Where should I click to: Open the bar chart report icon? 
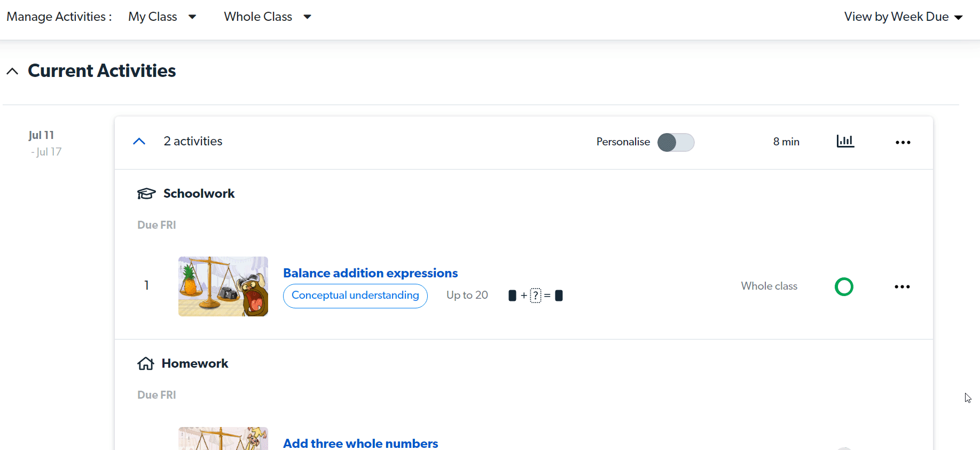click(845, 141)
